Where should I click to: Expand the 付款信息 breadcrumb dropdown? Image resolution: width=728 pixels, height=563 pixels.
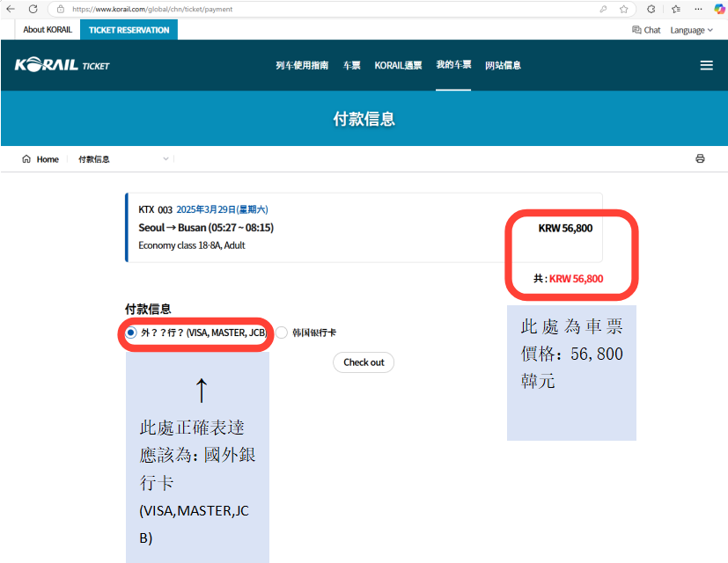[165, 159]
